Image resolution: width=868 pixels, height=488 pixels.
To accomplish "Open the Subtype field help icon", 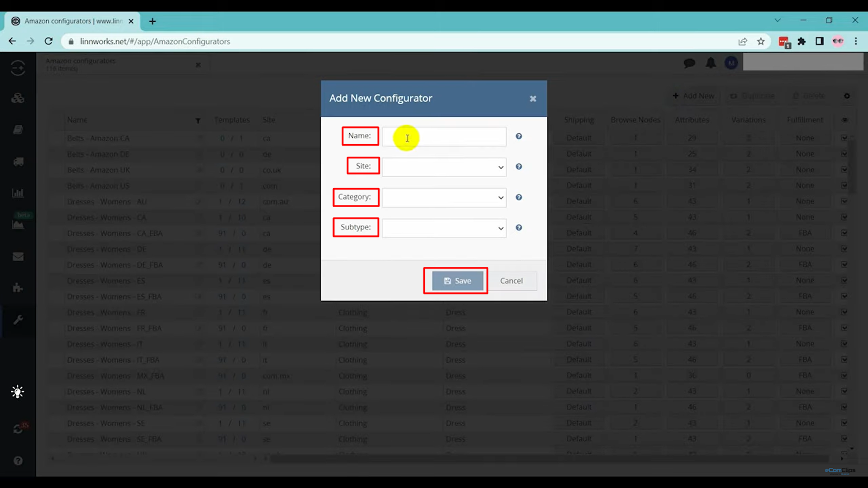I will click(519, 228).
